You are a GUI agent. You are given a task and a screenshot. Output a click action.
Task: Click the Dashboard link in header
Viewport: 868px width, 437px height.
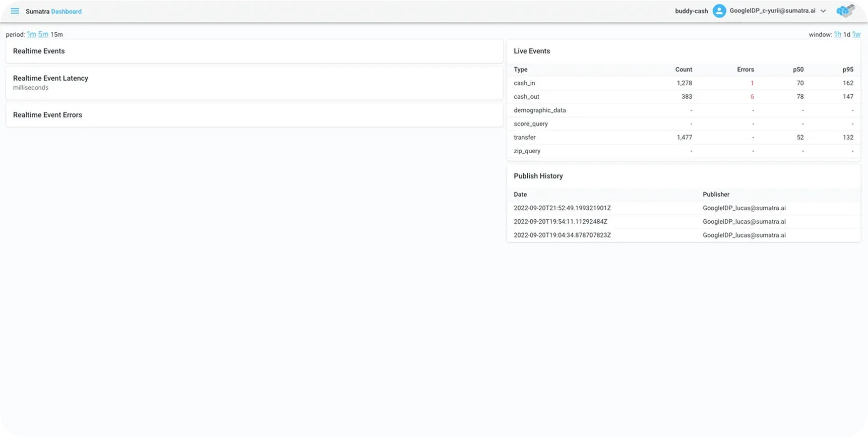(66, 11)
